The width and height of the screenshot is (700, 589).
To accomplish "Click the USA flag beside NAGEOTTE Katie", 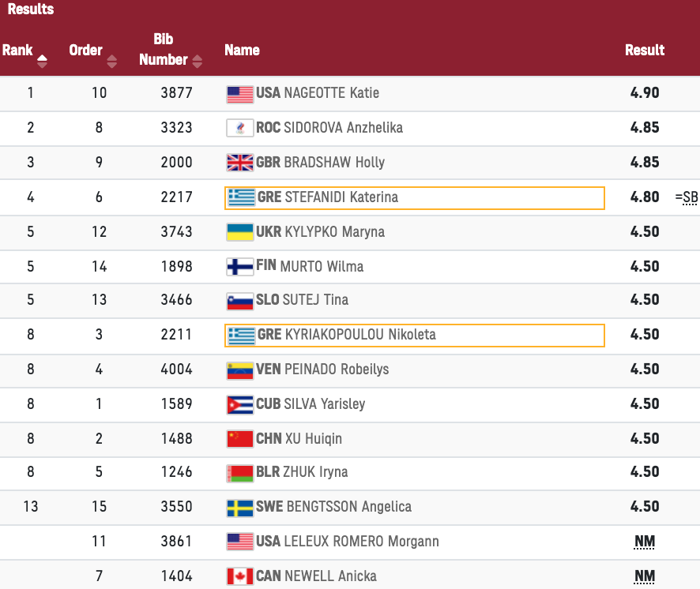I will point(240,95).
